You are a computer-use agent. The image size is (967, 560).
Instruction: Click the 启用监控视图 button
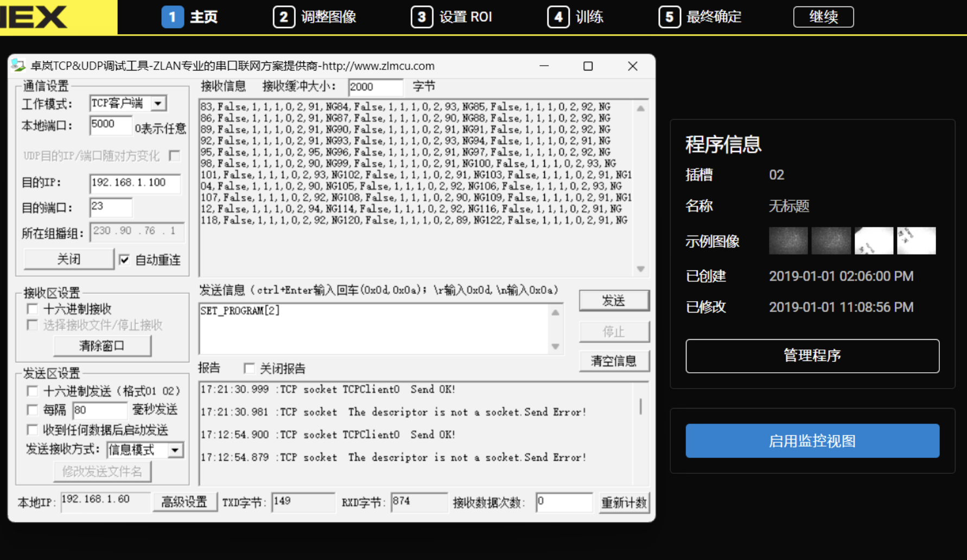click(812, 441)
